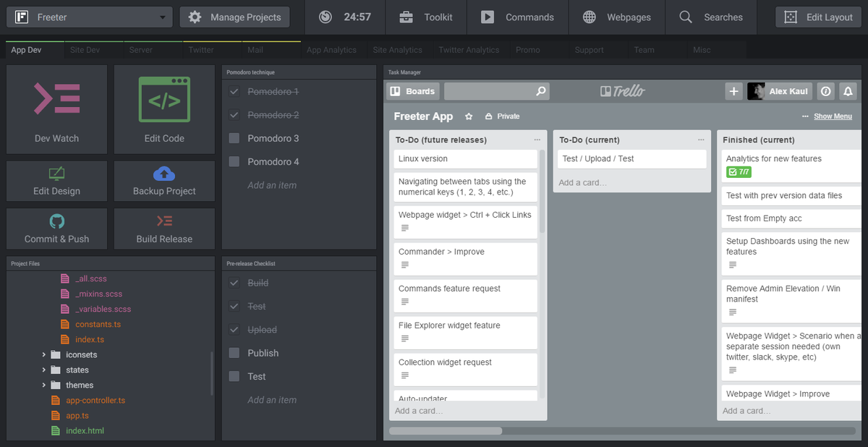
Task: Launch Edit Code
Action: [163, 108]
